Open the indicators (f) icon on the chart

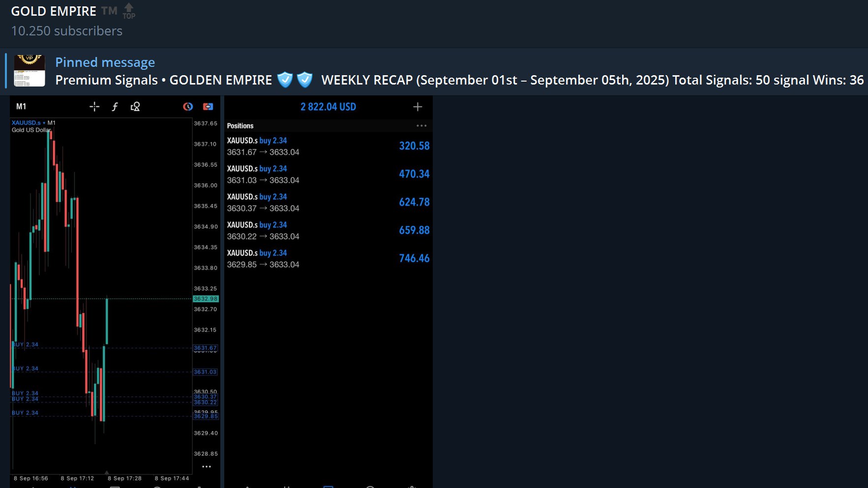(x=115, y=107)
